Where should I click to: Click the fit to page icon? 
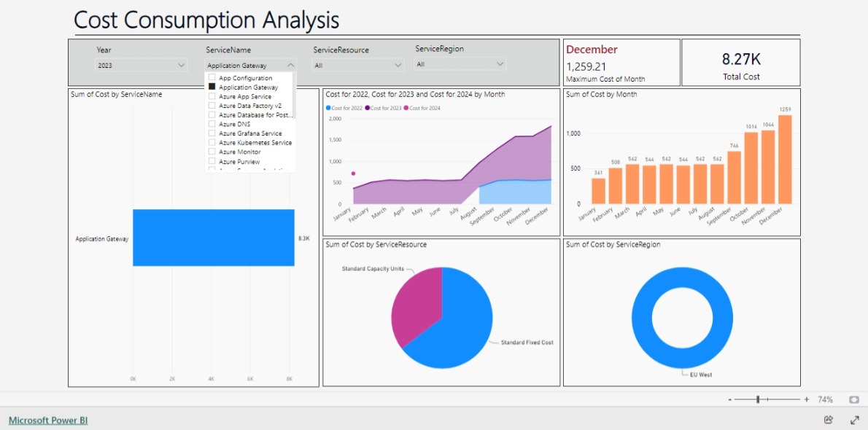pos(853,399)
